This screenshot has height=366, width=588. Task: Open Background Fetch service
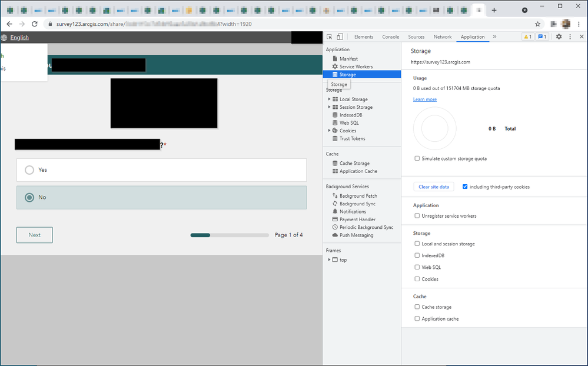(358, 196)
